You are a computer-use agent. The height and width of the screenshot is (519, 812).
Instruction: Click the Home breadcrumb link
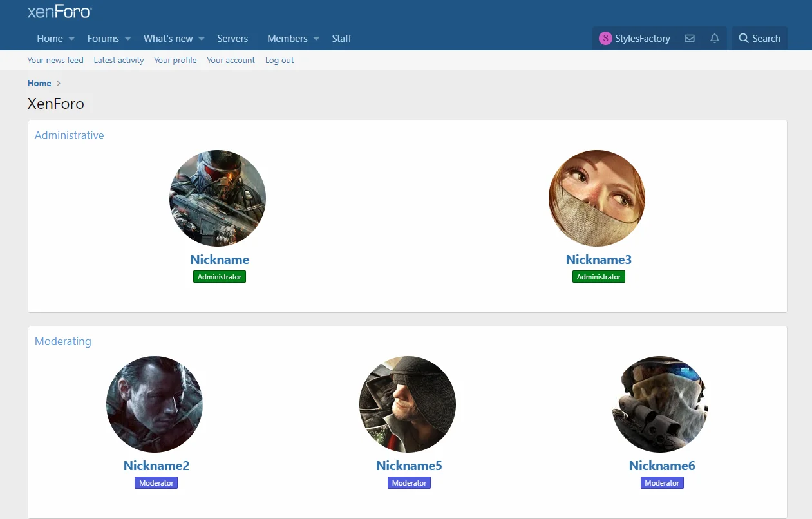point(39,83)
